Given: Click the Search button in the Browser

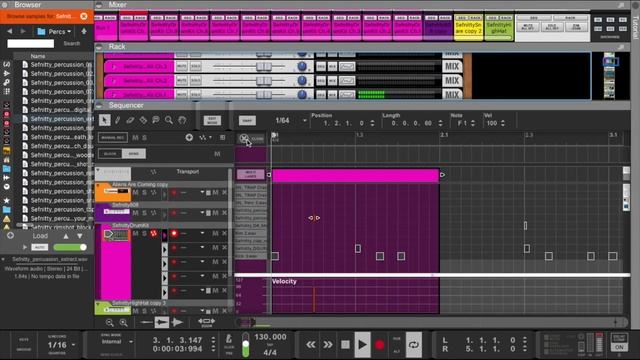Looking at the screenshot, I should point(71,43).
